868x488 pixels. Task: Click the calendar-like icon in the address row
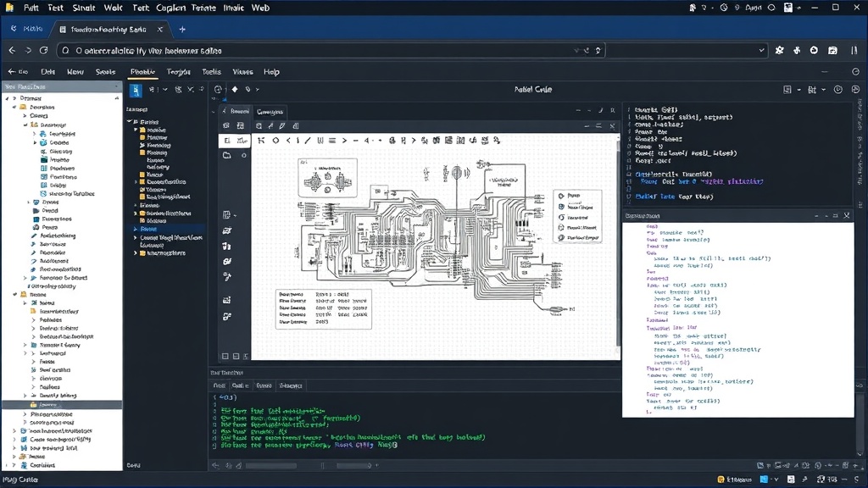(832, 50)
